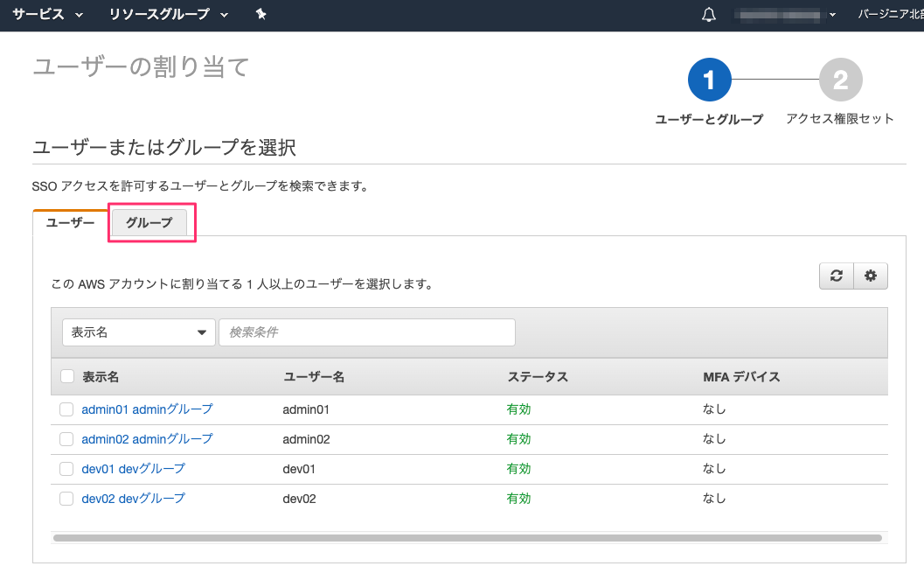Click the horizontal scrollbar under table
Screen dimensions: 924x587
click(468, 538)
